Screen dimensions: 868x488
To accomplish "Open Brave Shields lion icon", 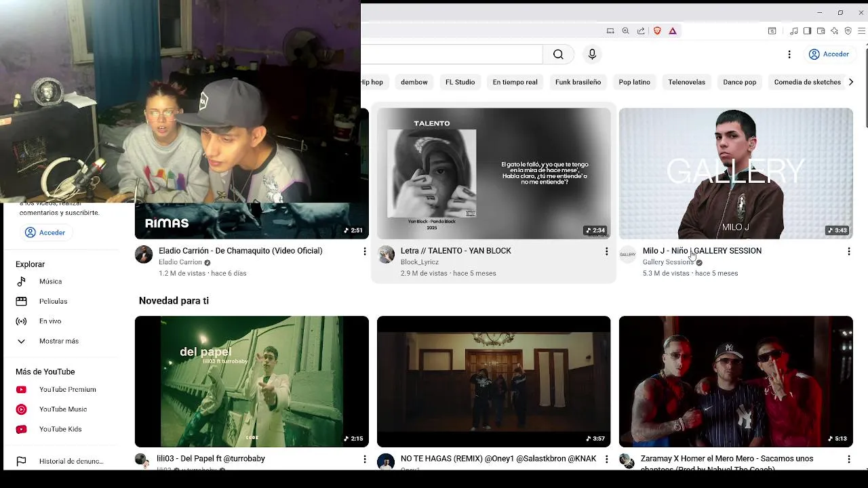I will coord(657,30).
